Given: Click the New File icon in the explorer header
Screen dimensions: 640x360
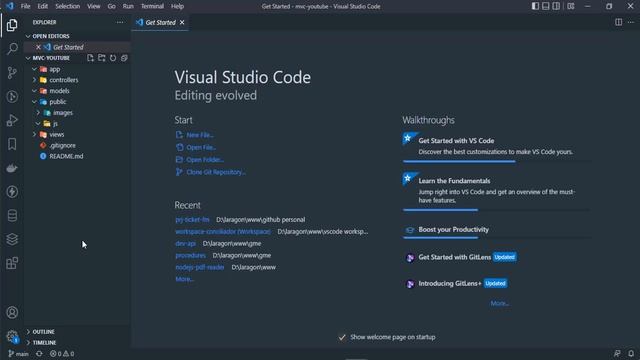Looking at the screenshot, I should [90, 58].
